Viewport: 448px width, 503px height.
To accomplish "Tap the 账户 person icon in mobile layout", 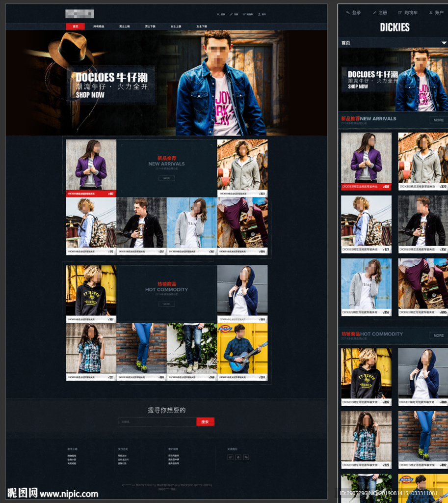I will click(431, 12).
